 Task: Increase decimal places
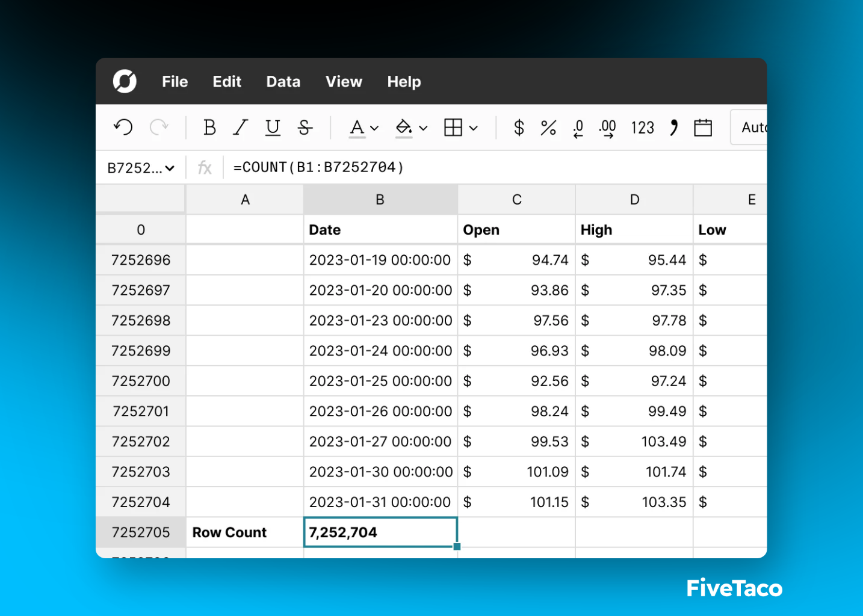tap(607, 128)
